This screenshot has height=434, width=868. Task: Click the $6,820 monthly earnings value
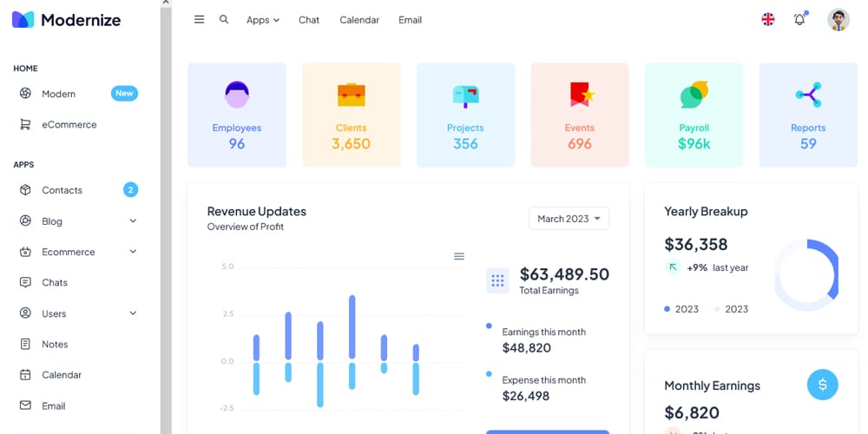tap(692, 412)
